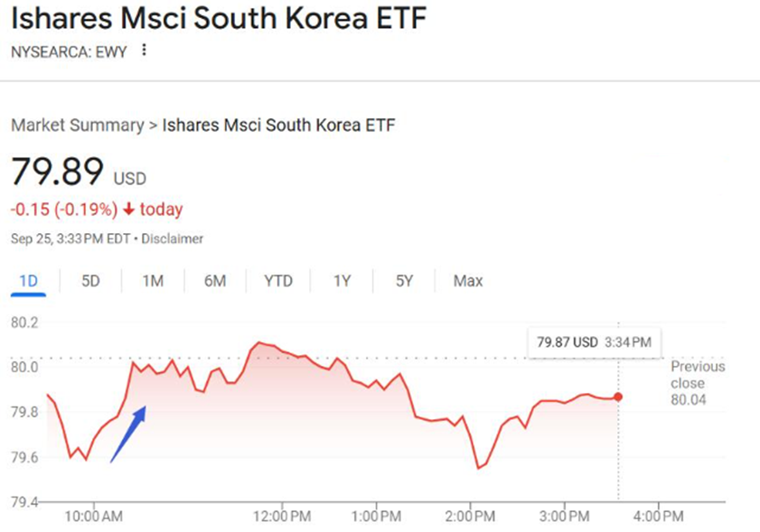Select the 6M chart tab

(x=215, y=281)
